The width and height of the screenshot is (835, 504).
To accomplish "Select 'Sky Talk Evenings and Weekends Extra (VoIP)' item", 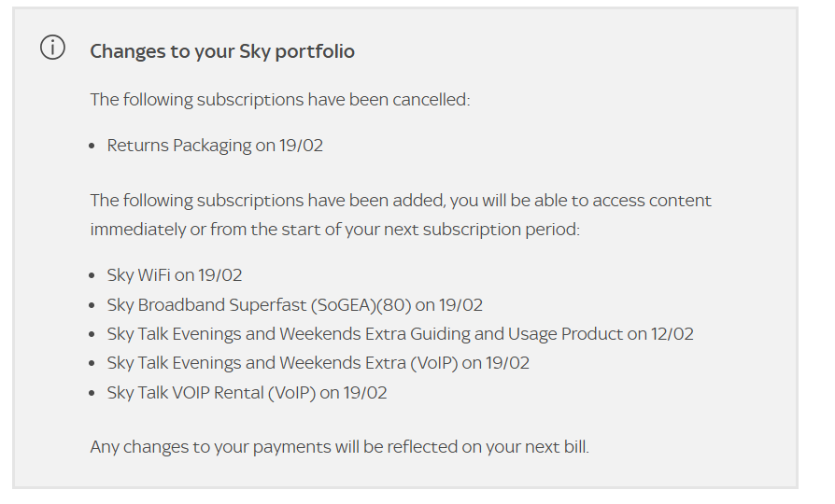I will click(318, 363).
